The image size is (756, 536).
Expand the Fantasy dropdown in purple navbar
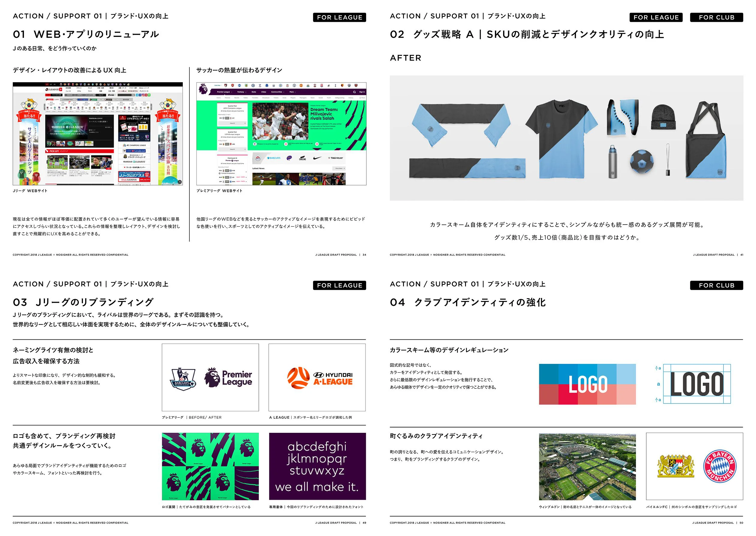pos(242,92)
